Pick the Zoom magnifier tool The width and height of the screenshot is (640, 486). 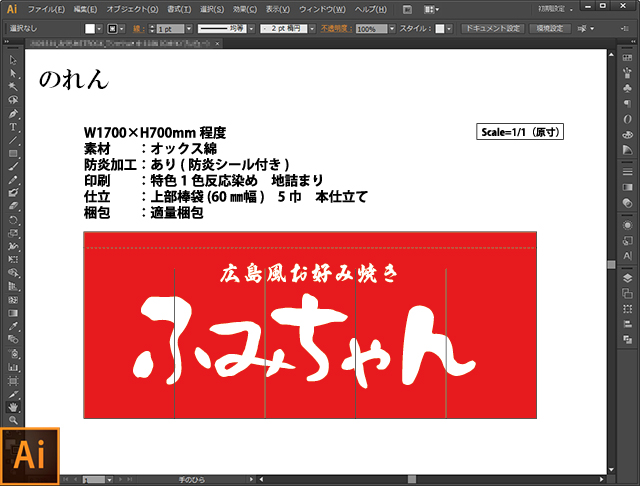coord(13,420)
